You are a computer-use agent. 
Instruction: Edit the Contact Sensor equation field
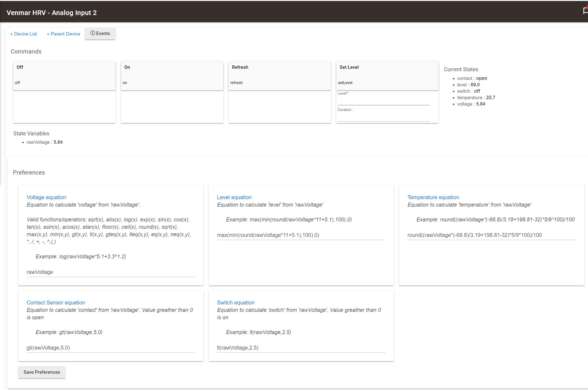point(111,348)
